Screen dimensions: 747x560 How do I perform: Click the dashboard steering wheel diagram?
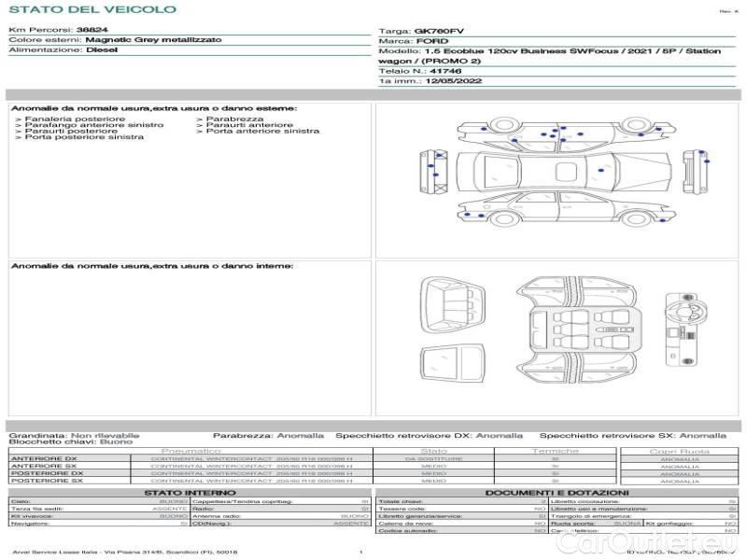[687, 329]
